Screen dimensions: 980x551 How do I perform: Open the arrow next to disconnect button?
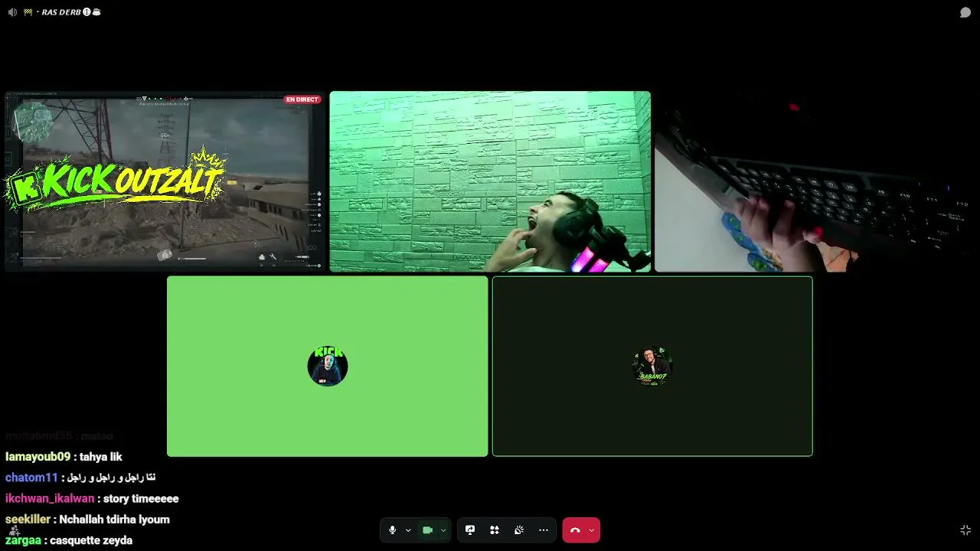click(x=591, y=530)
